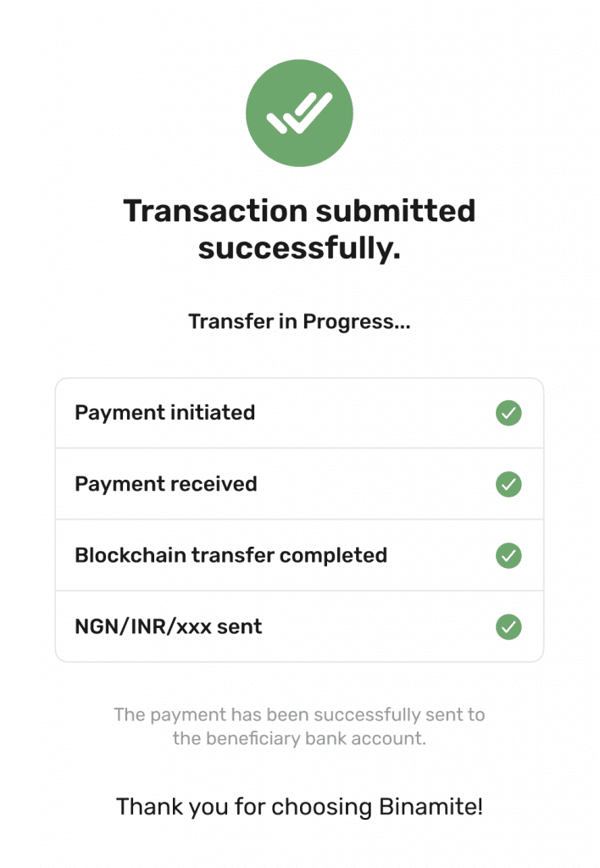Click the INR currency code text
600x868 pixels.
point(147,626)
